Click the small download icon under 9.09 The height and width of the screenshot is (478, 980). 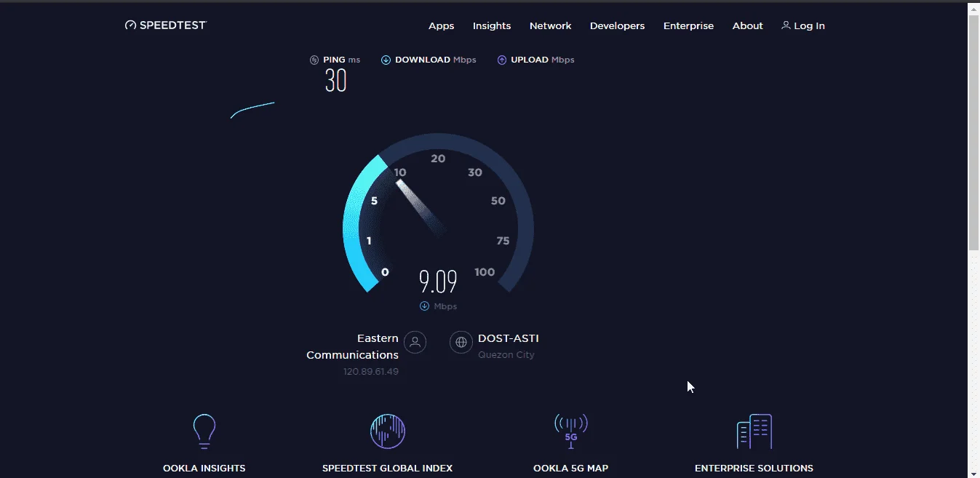(x=424, y=306)
